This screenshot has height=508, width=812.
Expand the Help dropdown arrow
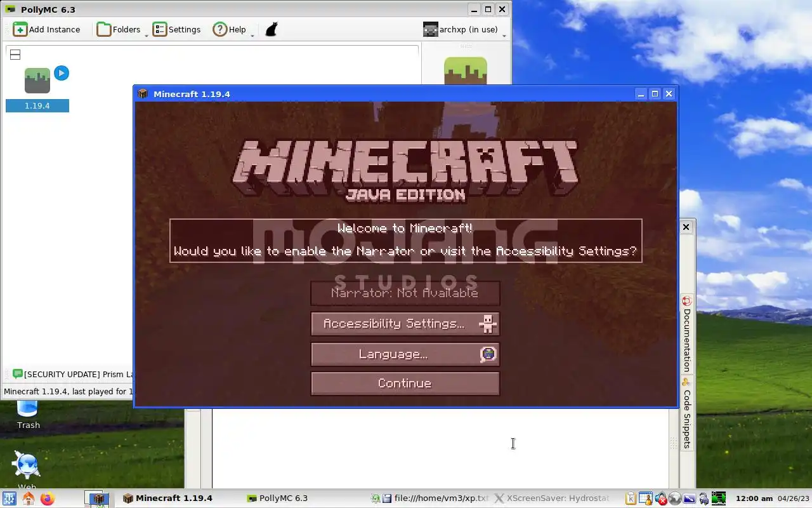click(x=252, y=35)
